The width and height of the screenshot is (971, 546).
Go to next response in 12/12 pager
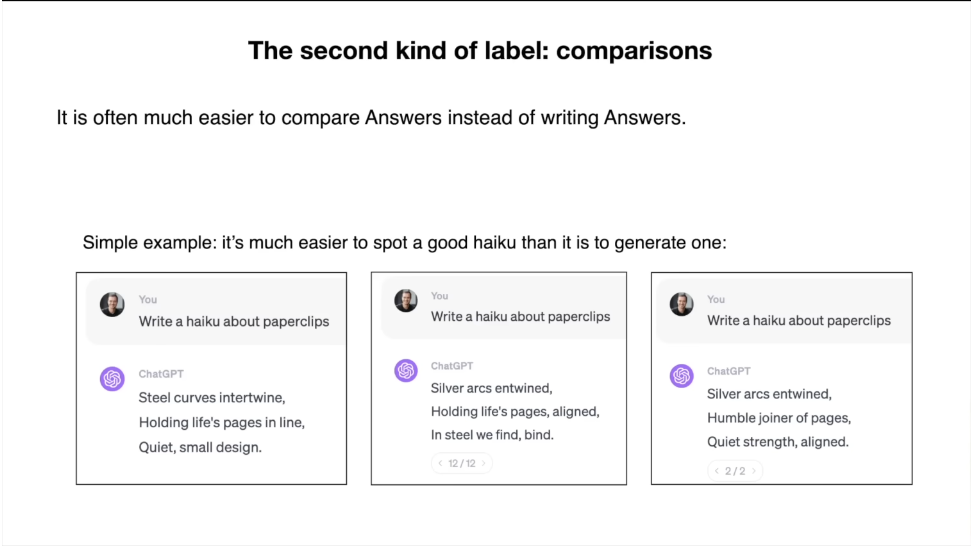(x=484, y=463)
